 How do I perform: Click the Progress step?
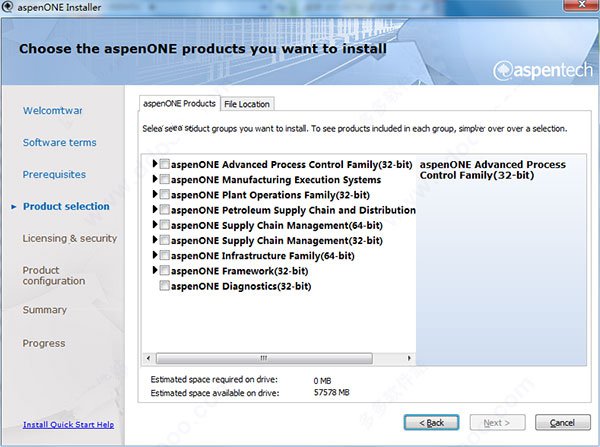pyautogui.click(x=44, y=343)
